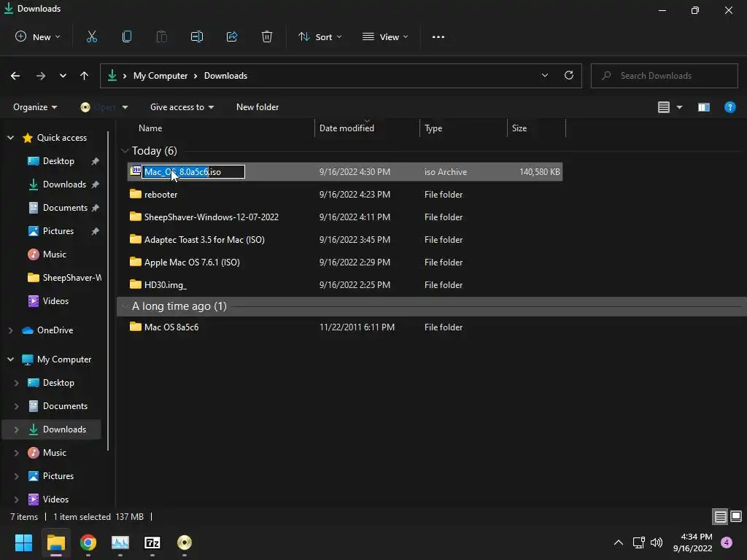The height and width of the screenshot is (560, 747).
Task: Click the taskbar clock and date
Action: [693, 542]
